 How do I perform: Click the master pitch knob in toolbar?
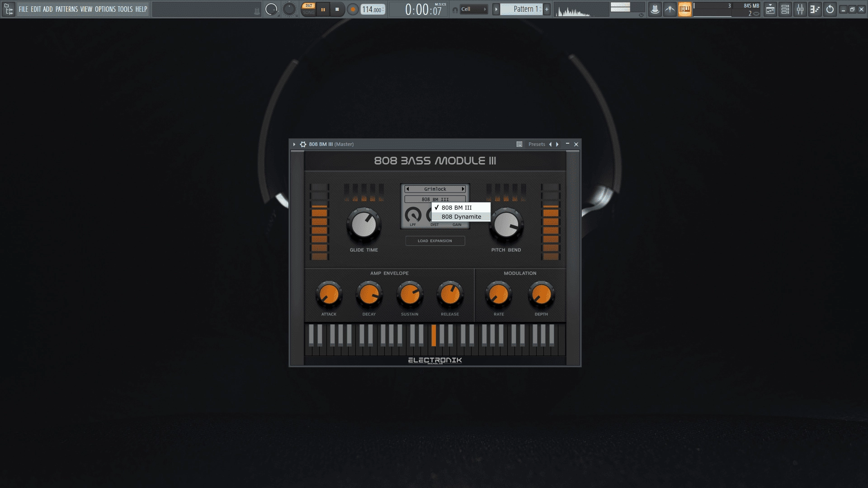289,9
